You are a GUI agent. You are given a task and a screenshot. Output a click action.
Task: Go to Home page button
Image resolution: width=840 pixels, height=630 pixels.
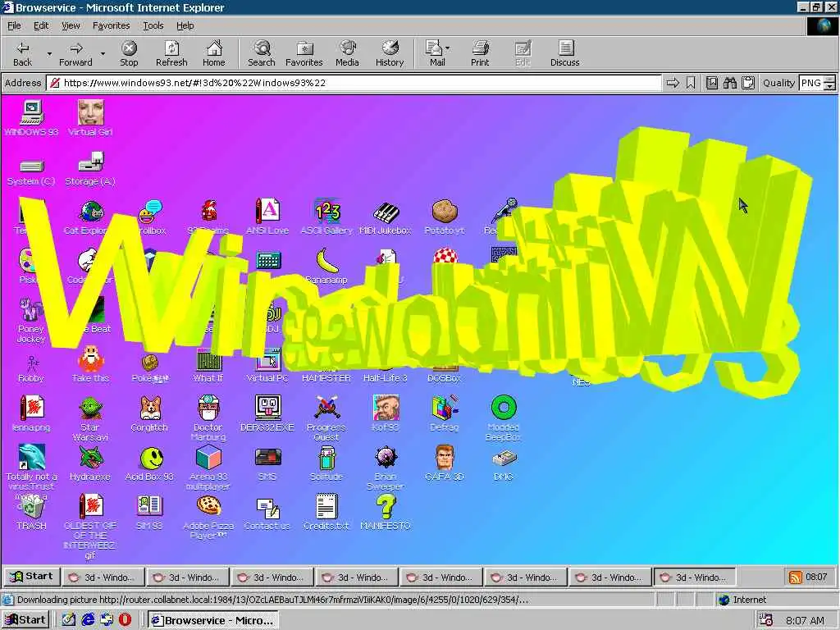pyautogui.click(x=214, y=53)
